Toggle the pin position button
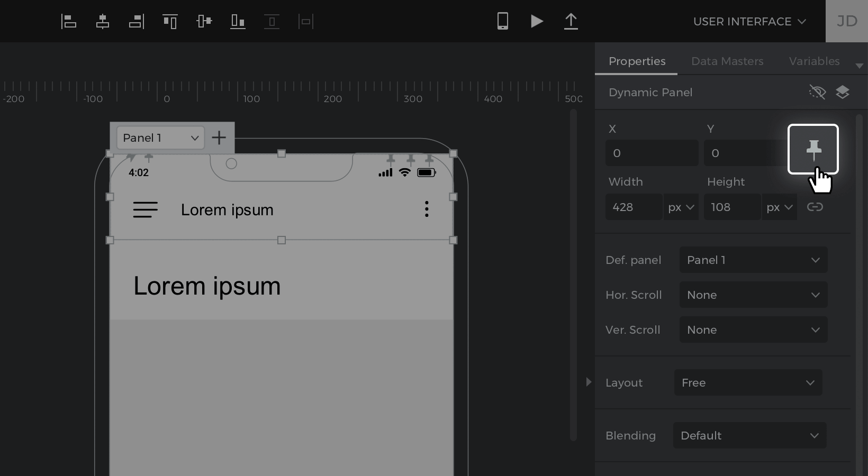Image resolution: width=868 pixels, height=476 pixels. click(813, 149)
